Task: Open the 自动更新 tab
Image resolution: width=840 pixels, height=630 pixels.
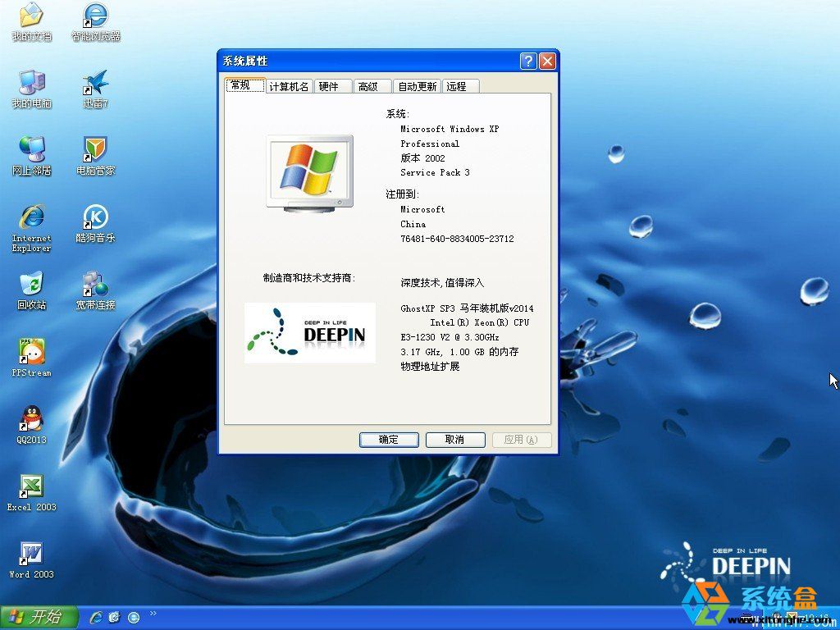Action: (417, 85)
